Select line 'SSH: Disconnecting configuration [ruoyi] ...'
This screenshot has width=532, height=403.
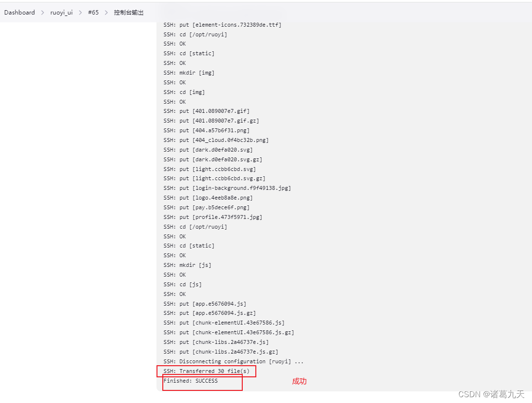(234, 361)
